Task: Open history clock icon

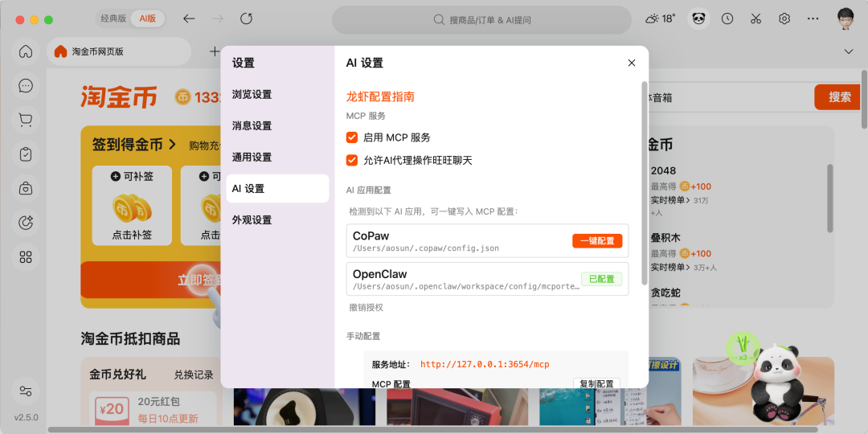Action: coord(727,18)
